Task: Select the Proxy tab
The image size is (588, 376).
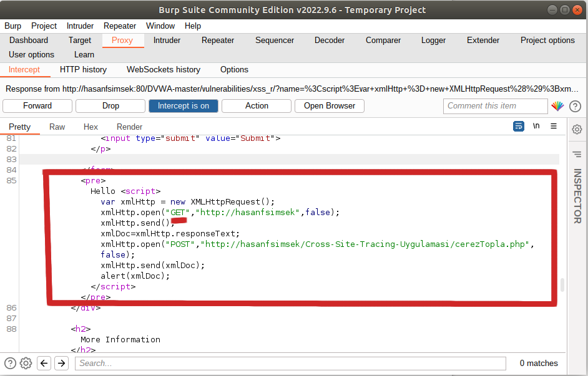Action: point(122,40)
